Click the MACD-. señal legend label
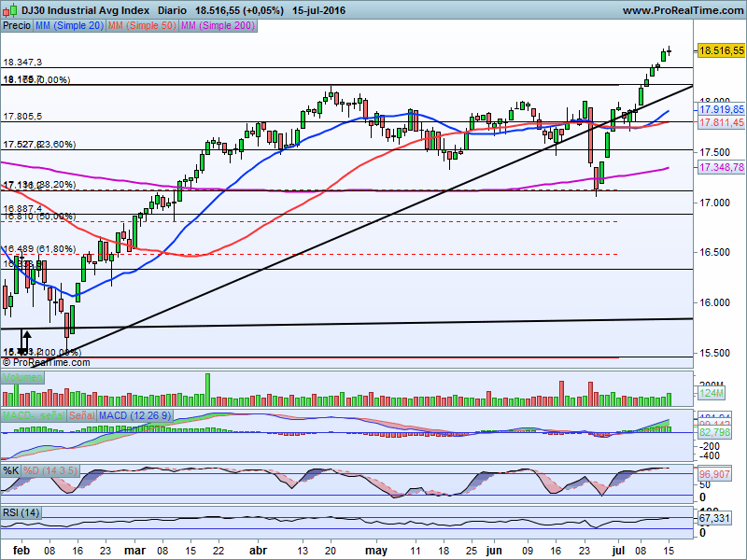Screen dimensions: 747x560 pyautogui.click(x=34, y=415)
